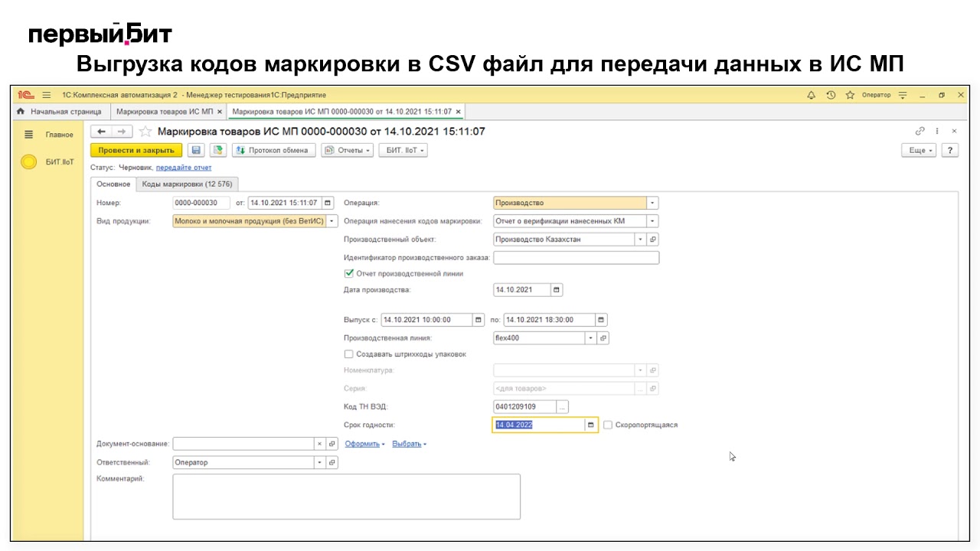Copy link with chain icon

coord(920,131)
